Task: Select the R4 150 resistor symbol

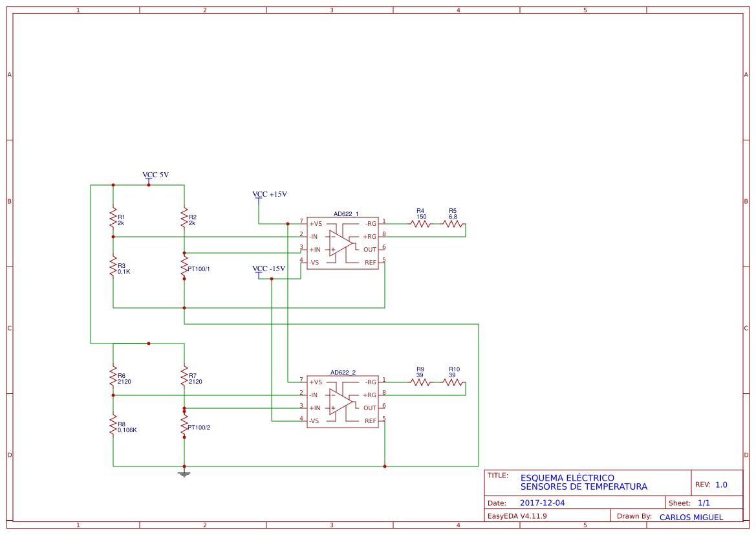Action: point(420,224)
